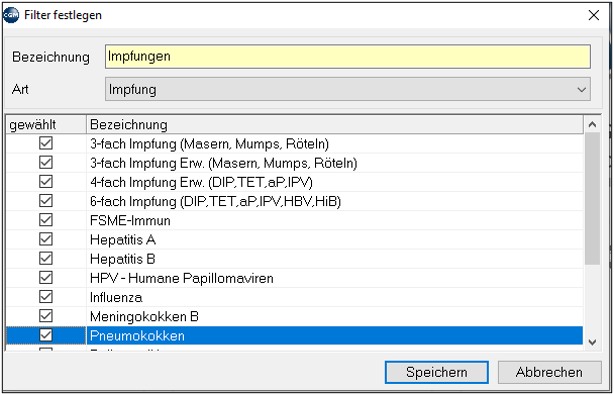
Task: Select row text 3-fach Impfung (Masern, Mumps, Röteln)
Action: (209, 144)
